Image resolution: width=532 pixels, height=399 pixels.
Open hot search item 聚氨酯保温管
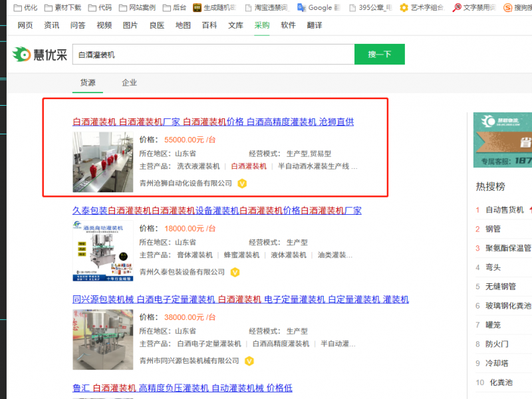point(508,248)
